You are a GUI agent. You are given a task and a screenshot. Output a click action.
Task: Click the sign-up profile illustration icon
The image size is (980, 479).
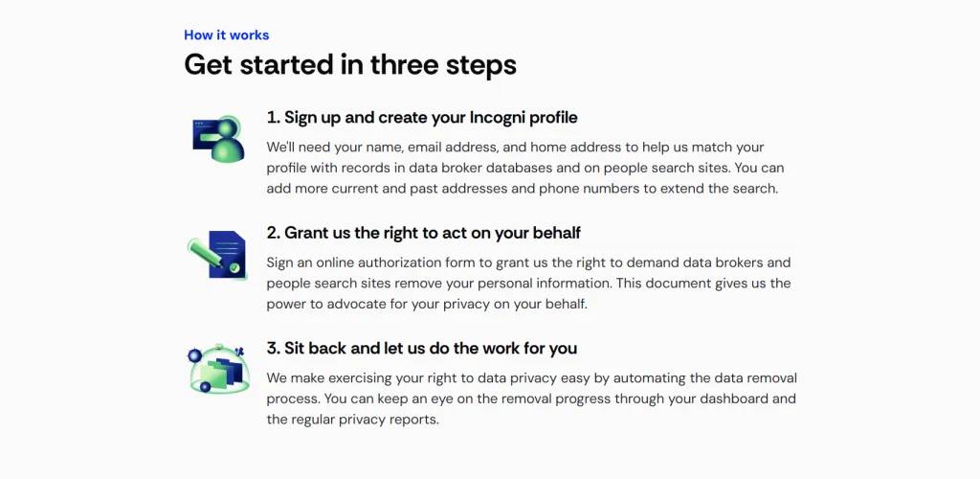click(x=217, y=139)
